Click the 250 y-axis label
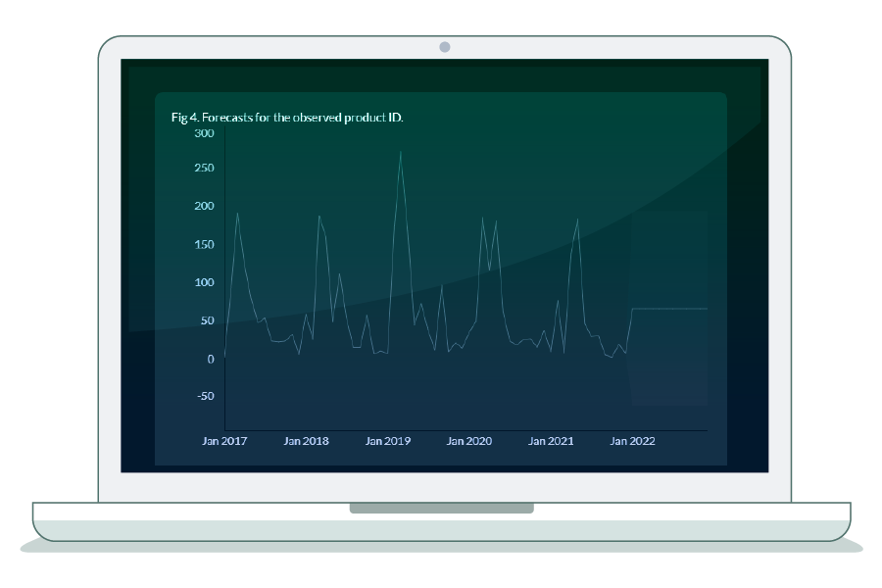Screen dimensions: 882x588 (203, 169)
